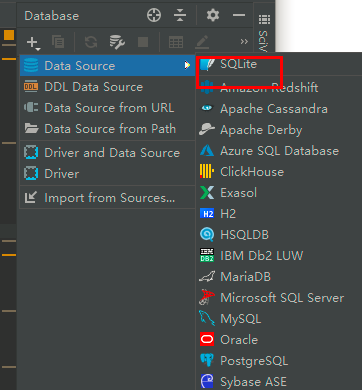Choose Data Source from Path
Image resolution: width=362 pixels, height=390 pixels.
tap(108, 129)
